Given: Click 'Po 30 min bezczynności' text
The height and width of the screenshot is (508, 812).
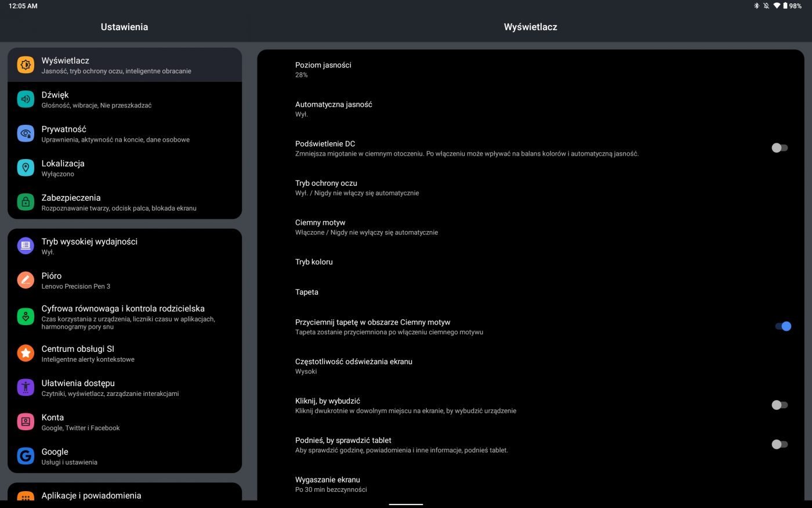Looking at the screenshot, I should pyautogui.click(x=331, y=489).
